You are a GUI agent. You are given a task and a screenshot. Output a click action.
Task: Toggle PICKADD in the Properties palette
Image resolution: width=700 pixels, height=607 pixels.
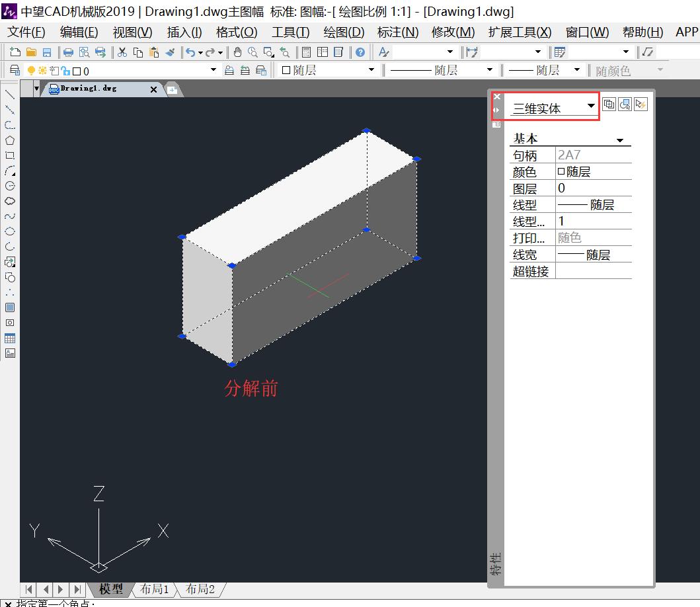tap(609, 104)
